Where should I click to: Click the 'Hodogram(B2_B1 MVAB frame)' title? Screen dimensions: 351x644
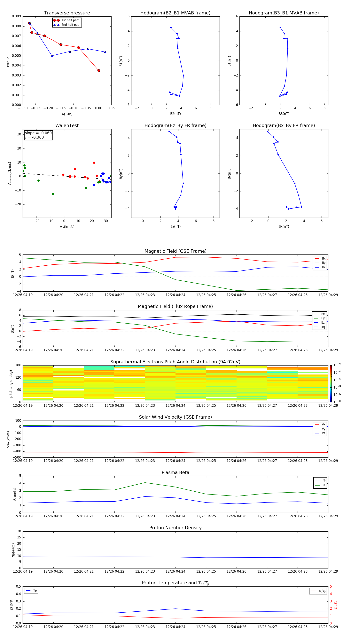(x=175, y=13)
